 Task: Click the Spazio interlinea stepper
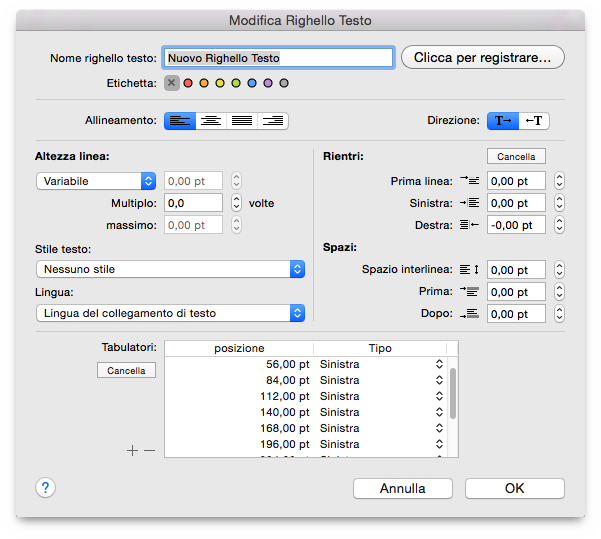559,270
